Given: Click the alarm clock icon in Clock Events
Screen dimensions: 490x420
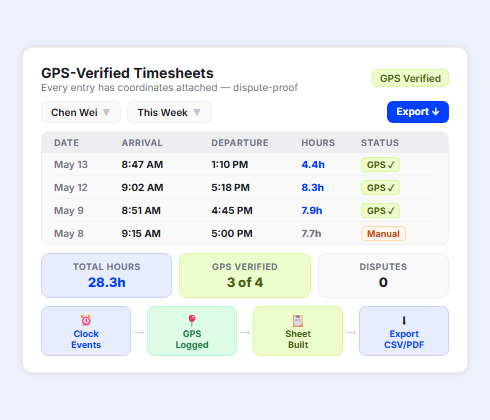Looking at the screenshot, I should coord(86,320).
